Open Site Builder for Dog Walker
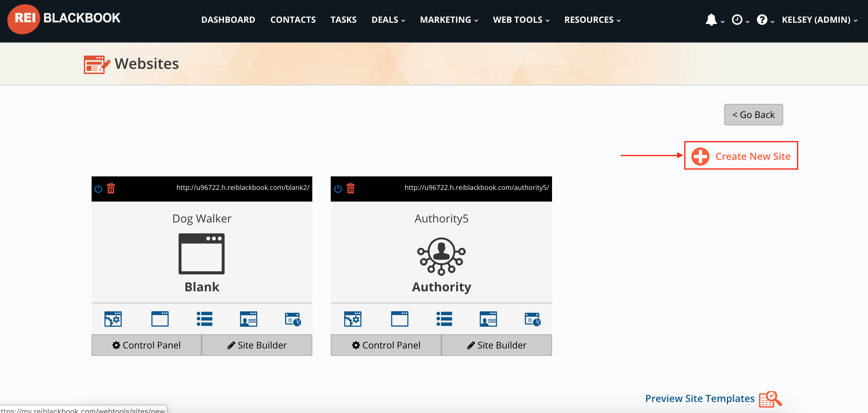The height and width of the screenshot is (413, 868). click(x=257, y=345)
